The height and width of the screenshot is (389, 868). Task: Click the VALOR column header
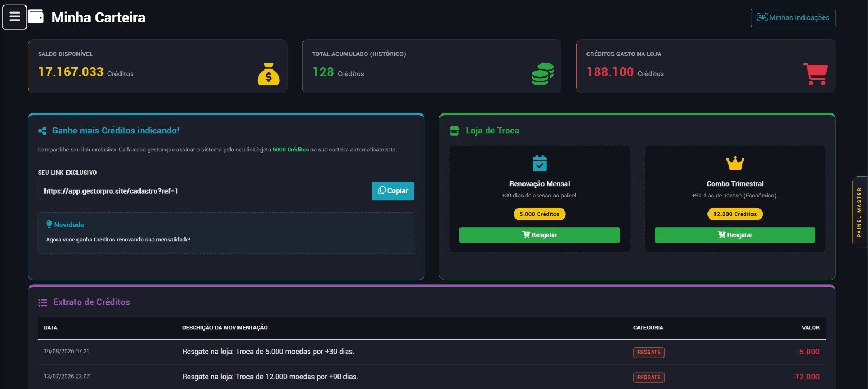810,328
